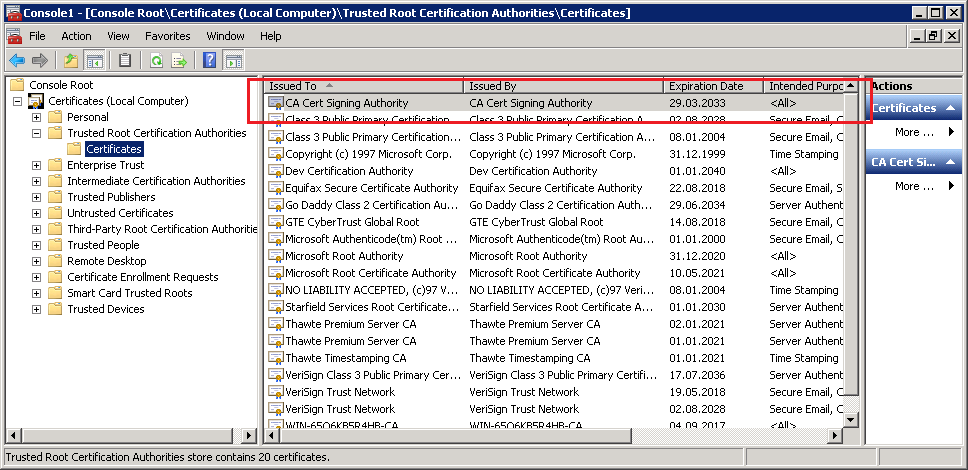
Task: Click the Console Root folder icon
Action: [17, 85]
